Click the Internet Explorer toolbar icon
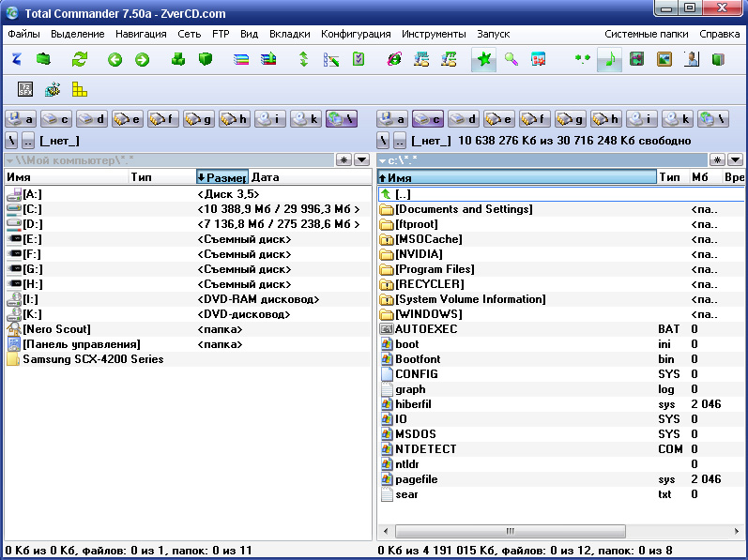 point(394,60)
